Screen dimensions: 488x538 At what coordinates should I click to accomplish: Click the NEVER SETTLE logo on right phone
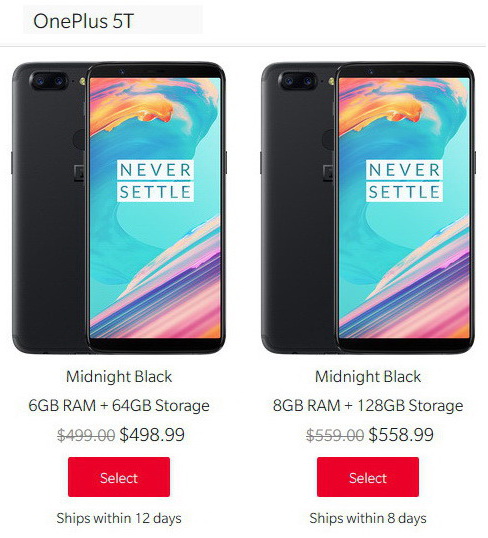click(x=404, y=181)
